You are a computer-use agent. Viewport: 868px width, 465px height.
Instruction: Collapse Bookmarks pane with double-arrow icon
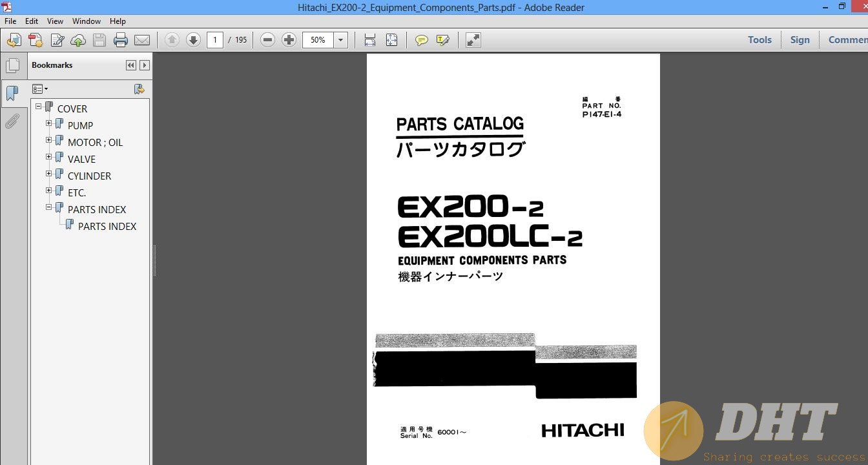pyautogui.click(x=131, y=65)
